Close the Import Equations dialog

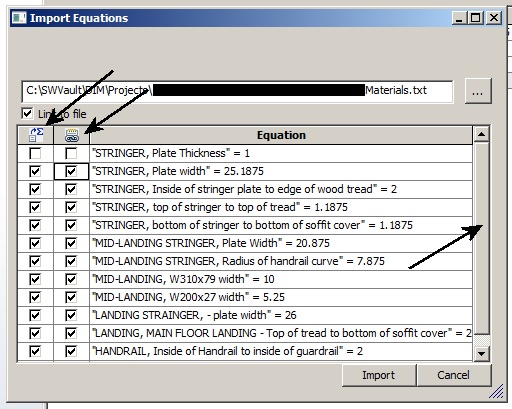click(x=494, y=18)
